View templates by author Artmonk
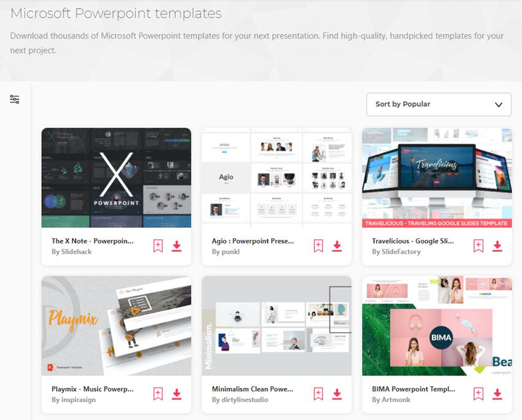522x420 pixels. pos(389,400)
